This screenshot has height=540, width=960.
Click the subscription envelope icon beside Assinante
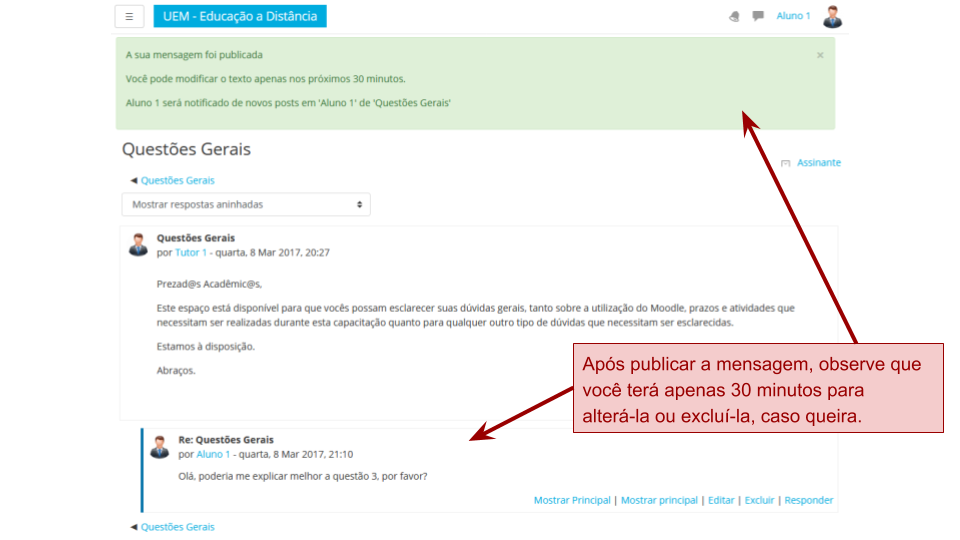click(786, 163)
